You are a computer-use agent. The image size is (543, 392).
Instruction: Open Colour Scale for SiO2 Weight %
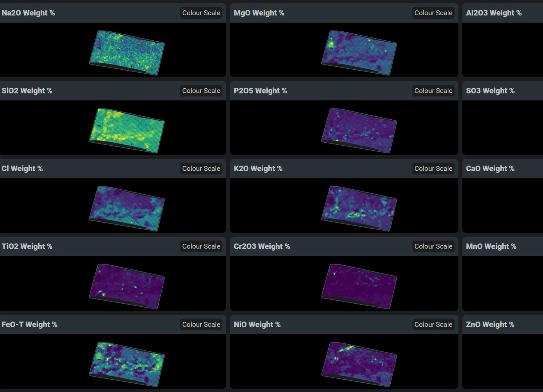tap(201, 91)
